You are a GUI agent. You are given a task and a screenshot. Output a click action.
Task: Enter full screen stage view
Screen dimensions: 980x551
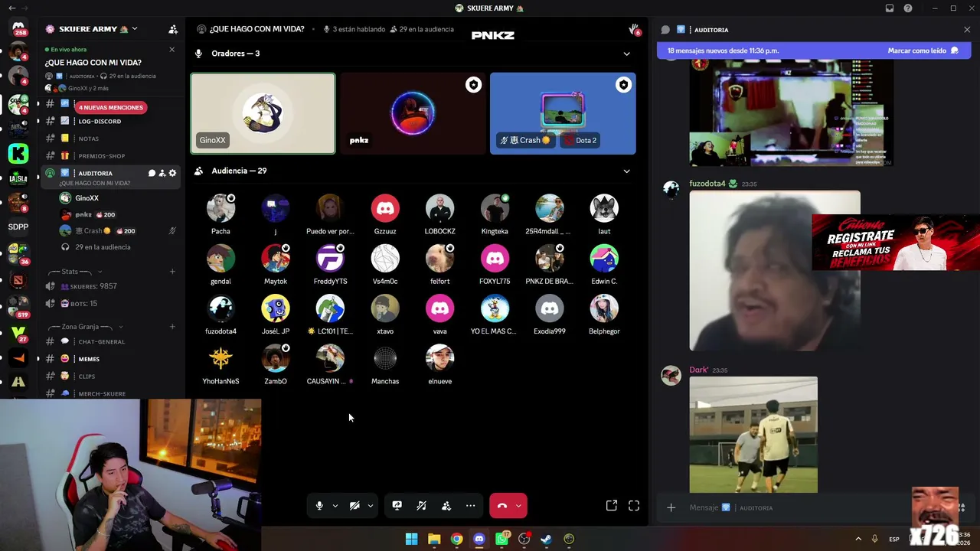[x=634, y=506]
